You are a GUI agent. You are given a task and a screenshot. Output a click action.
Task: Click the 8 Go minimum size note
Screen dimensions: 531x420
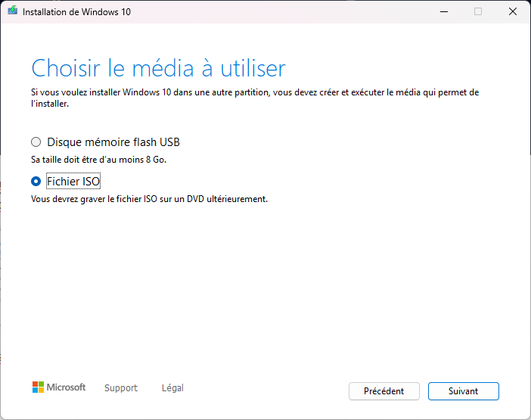(98, 160)
